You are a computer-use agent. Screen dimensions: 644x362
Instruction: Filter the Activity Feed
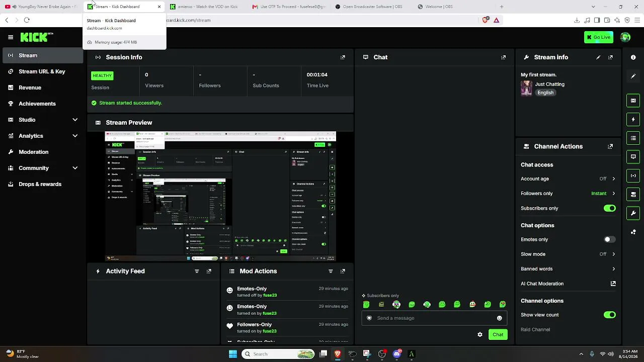197,271
